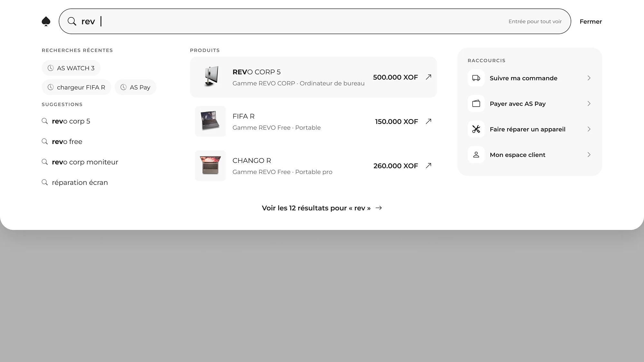
Task: Click the wallet icon for AS Pay
Action: [x=476, y=103]
